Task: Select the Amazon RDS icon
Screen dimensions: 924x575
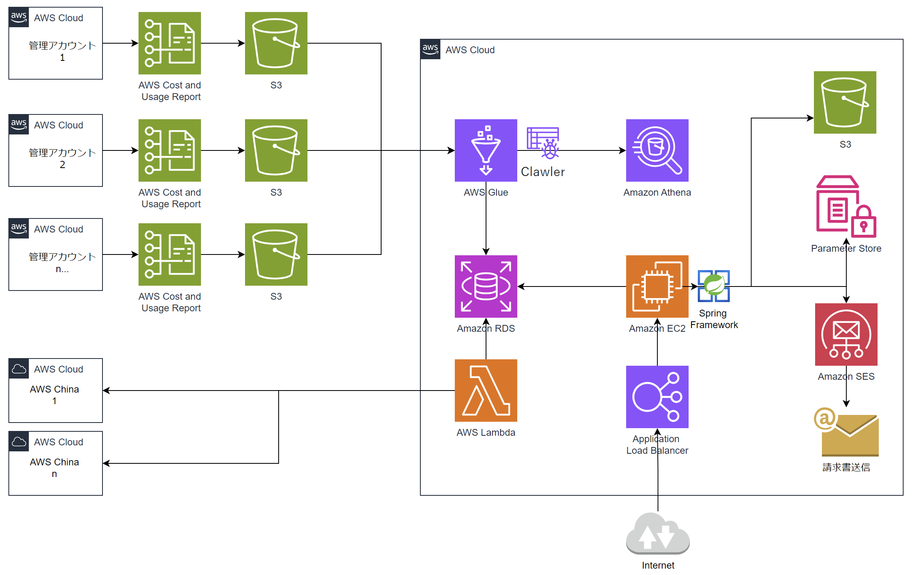Action: coord(486,286)
